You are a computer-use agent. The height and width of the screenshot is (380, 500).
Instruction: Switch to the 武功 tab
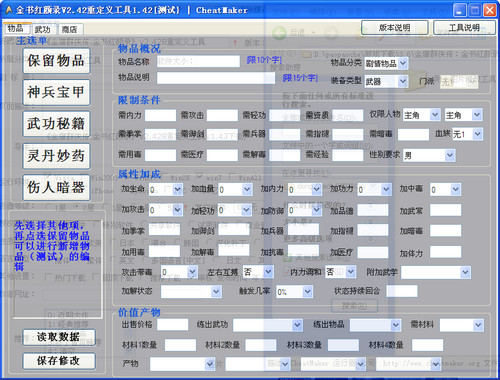(42, 30)
